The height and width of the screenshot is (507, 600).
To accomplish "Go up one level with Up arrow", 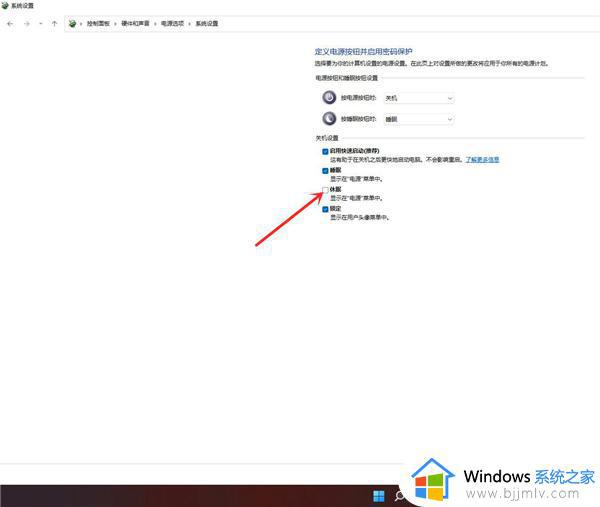I will click(x=54, y=22).
